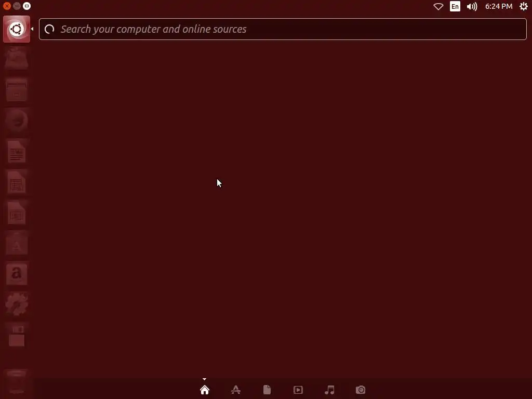Switch to the Photos lens

tap(361, 390)
